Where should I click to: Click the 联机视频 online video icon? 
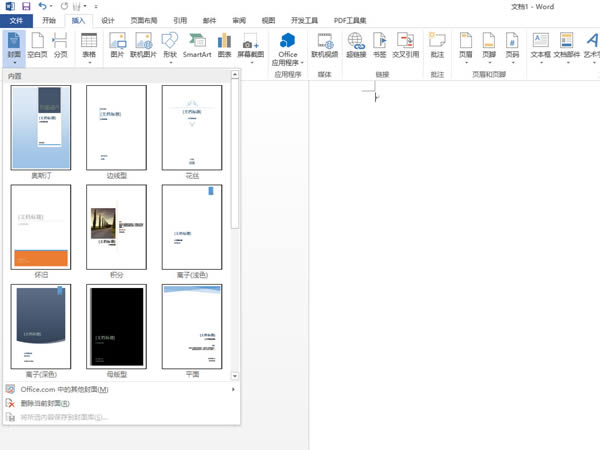325,46
